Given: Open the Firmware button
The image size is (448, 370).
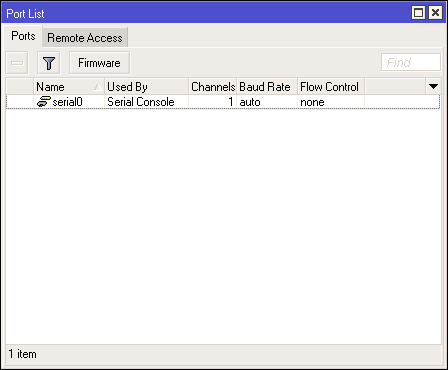Looking at the screenshot, I should pos(99,63).
